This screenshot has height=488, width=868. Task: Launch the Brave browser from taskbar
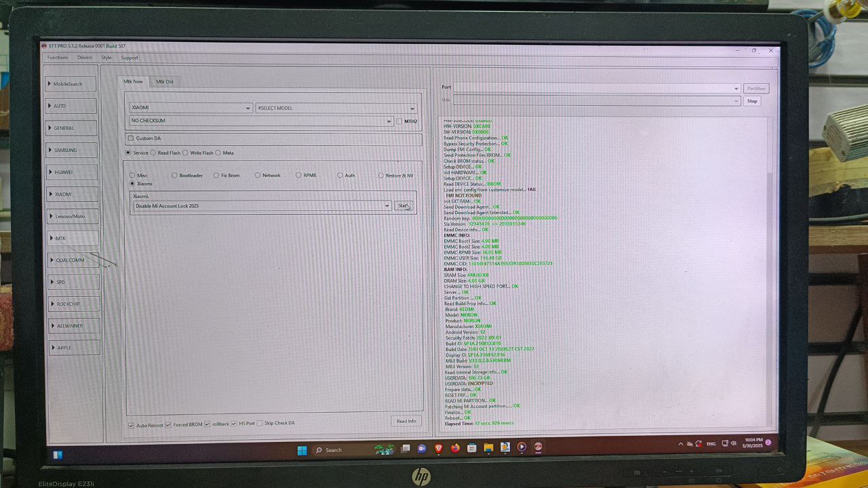point(439,448)
